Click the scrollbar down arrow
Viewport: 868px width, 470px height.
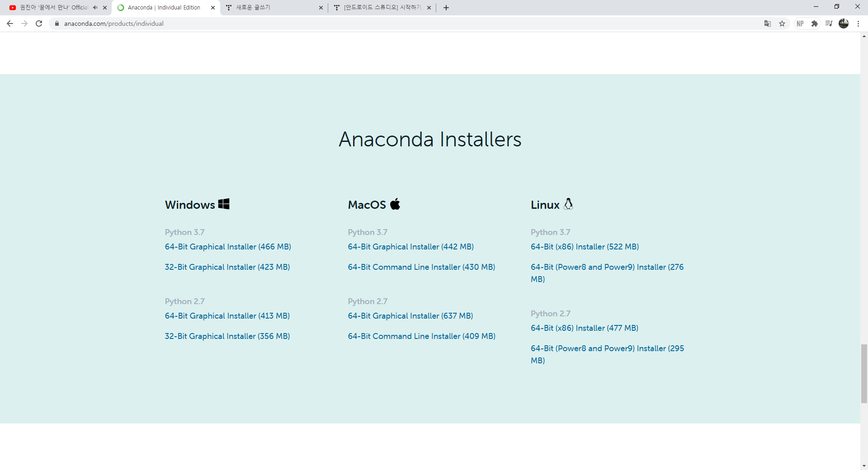click(x=864, y=466)
